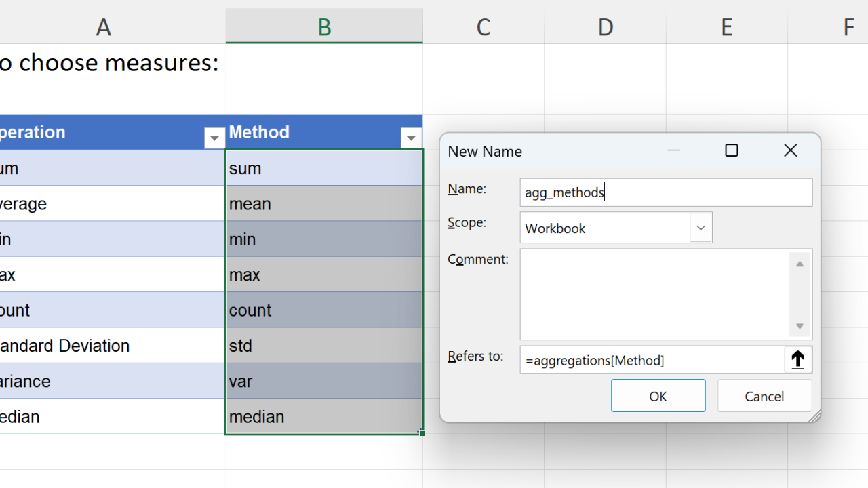
Task: Collapse the Refers to range selector arrow
Action: [798, 360]
